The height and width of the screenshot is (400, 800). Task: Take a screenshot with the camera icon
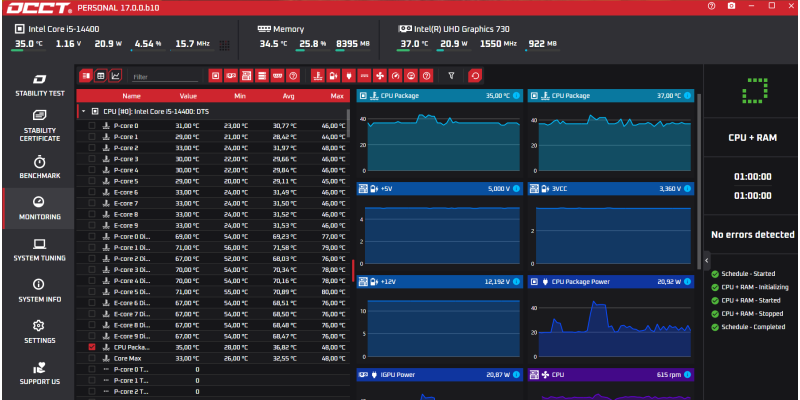point(732,6)
